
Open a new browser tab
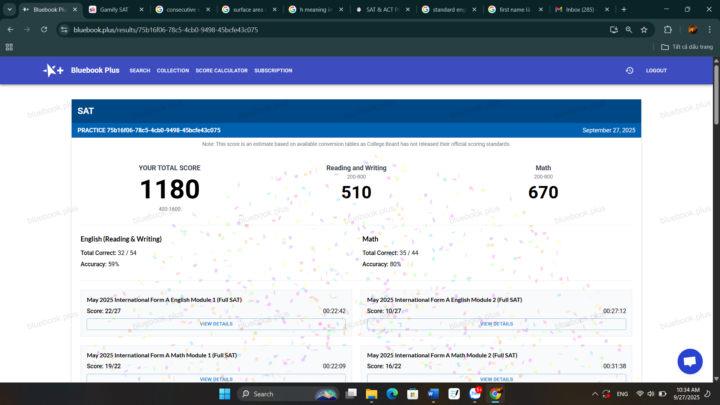point(624,9)
